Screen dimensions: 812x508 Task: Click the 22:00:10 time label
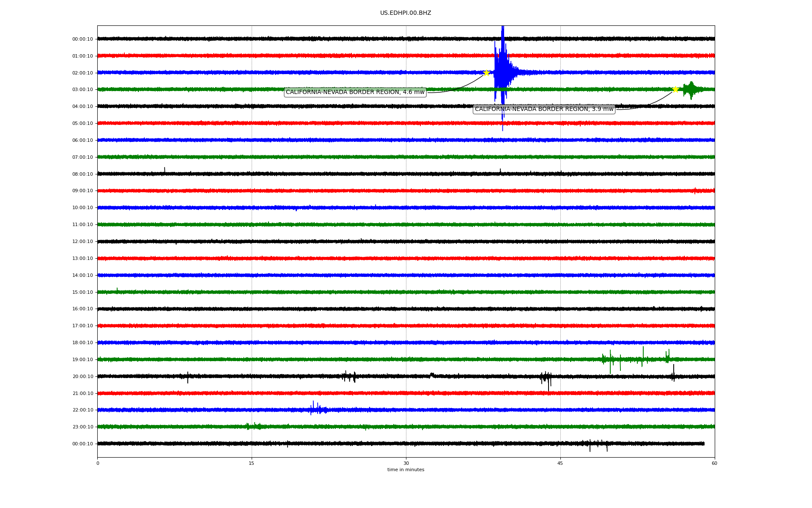click(x=82, y=410)
